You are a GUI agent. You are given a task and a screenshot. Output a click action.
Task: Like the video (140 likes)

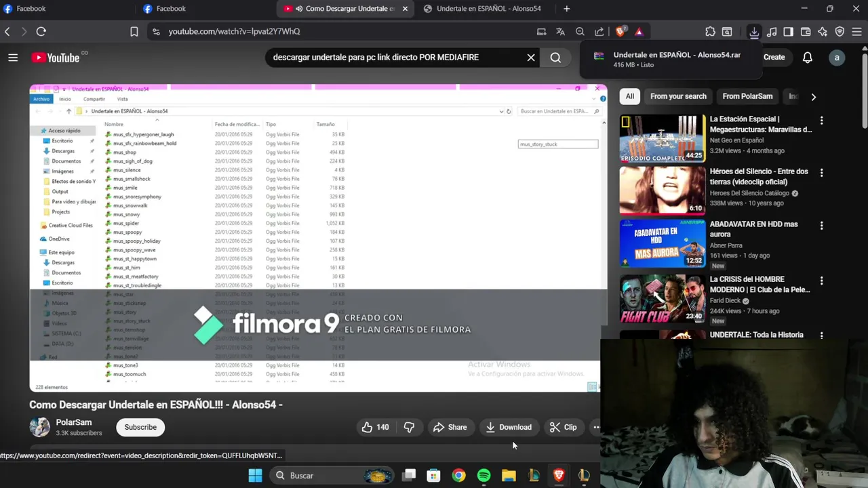click(376, 427)
